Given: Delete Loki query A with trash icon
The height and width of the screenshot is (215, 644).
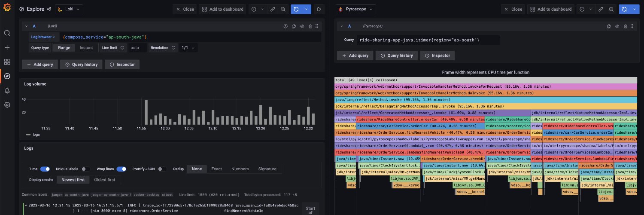Looking at the screenshot, I should click(310, 26).
